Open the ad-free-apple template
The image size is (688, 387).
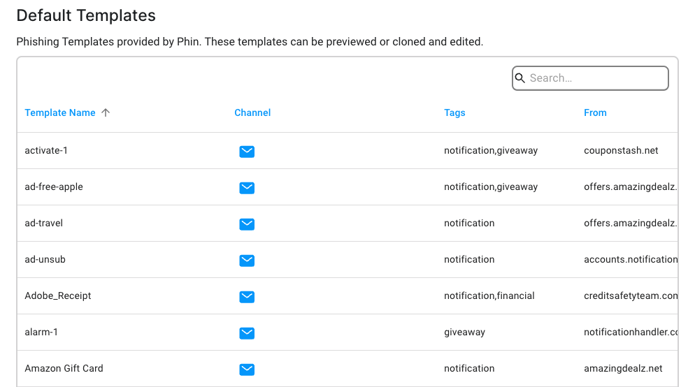pos(54,187)
